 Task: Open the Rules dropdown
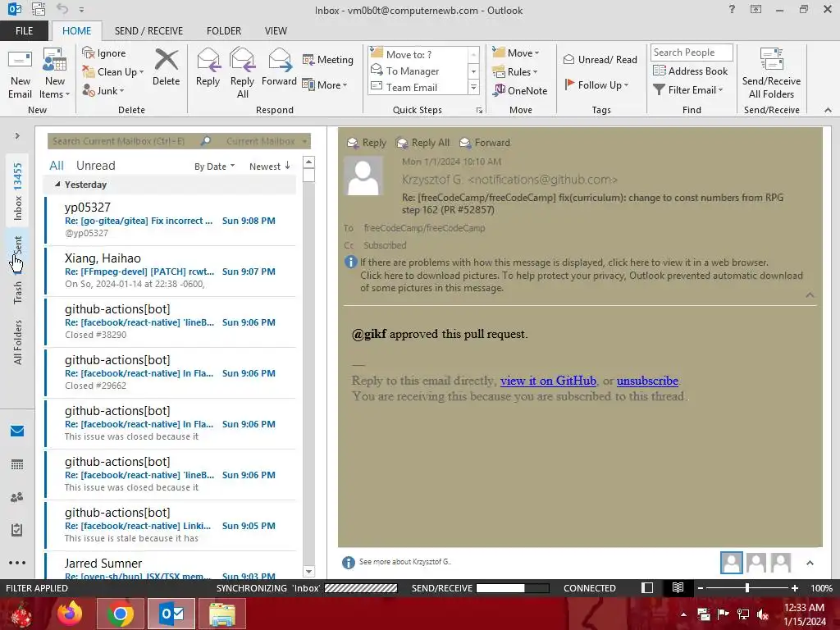(x=515, y=72)
